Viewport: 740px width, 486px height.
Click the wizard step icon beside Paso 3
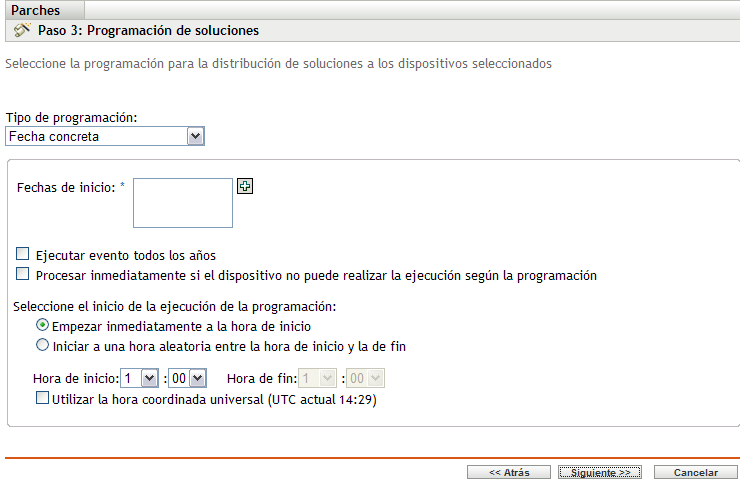pyautogui.click(x=22, y=30)
